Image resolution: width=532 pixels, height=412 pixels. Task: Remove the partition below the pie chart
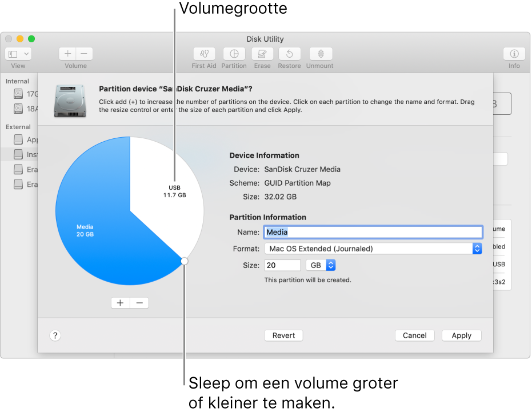point(139,303)
